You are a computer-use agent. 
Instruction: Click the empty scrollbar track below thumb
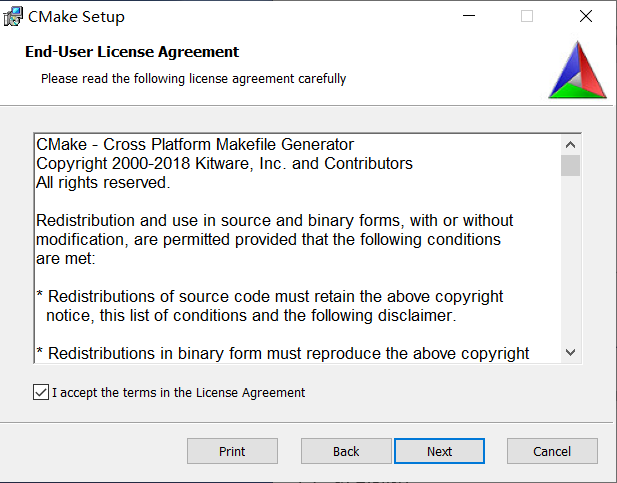click(570, 260)
